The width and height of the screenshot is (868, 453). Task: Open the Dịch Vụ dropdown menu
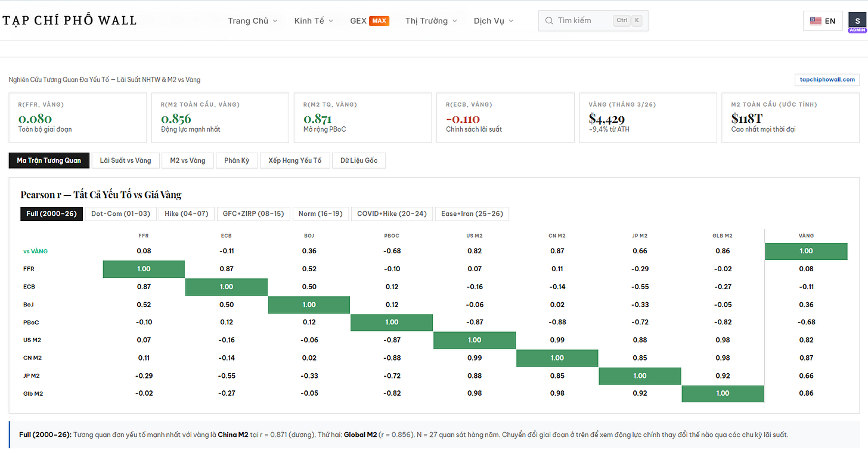tap(493, 21)
